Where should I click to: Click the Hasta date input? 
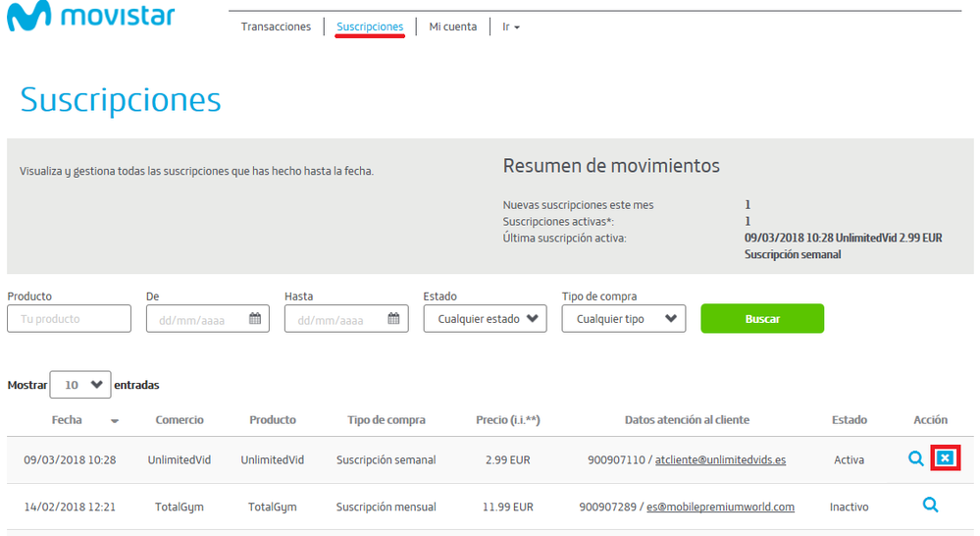[x=335, y=319]
